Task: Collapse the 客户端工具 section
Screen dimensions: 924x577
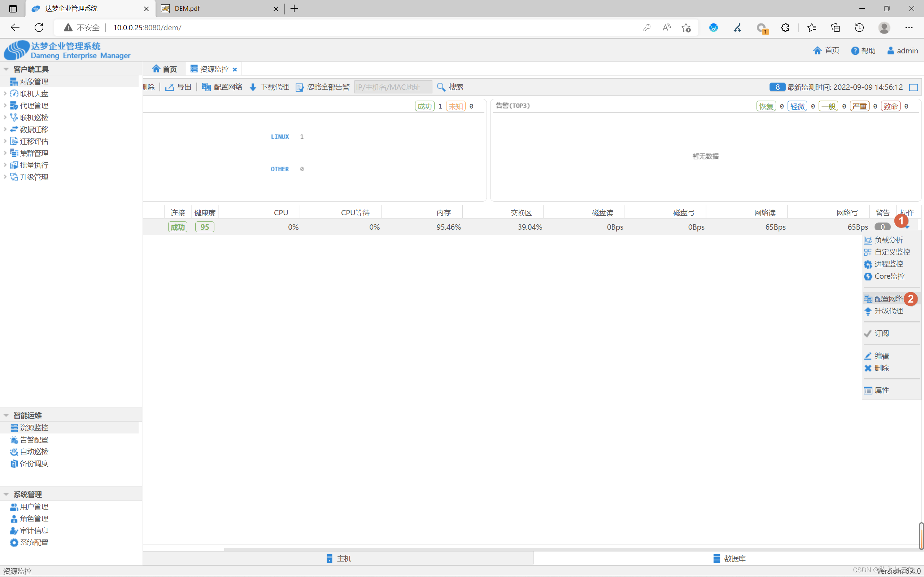Action: (6, 69)
